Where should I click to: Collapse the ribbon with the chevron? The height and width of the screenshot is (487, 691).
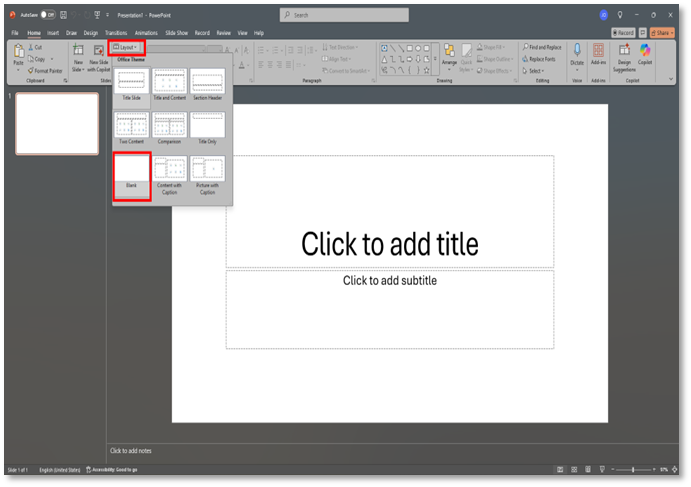670,79
